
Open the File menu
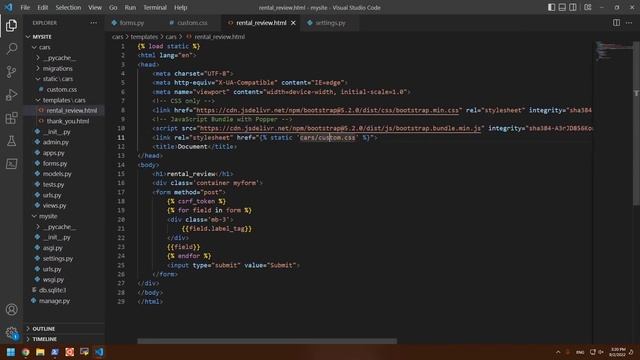(25, 7)
